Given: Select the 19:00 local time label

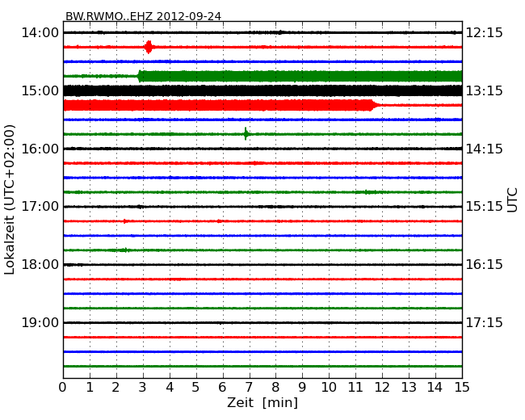Looking at the screenshot, I should [x=40, y=322].
